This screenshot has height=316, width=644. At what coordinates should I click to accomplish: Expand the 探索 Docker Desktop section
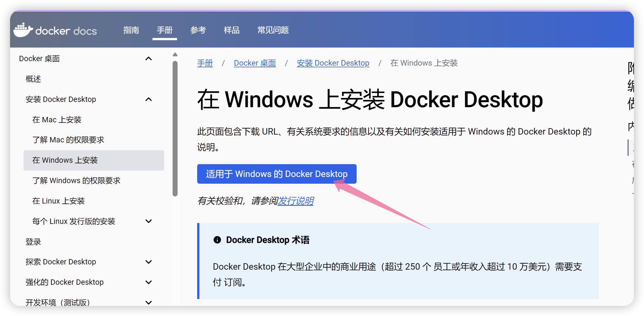coord(149,262)
